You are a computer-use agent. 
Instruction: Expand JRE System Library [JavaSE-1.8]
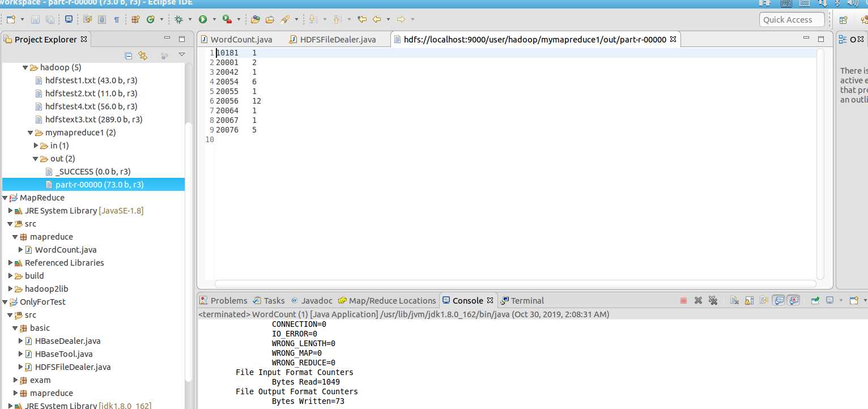coord(10,211)
